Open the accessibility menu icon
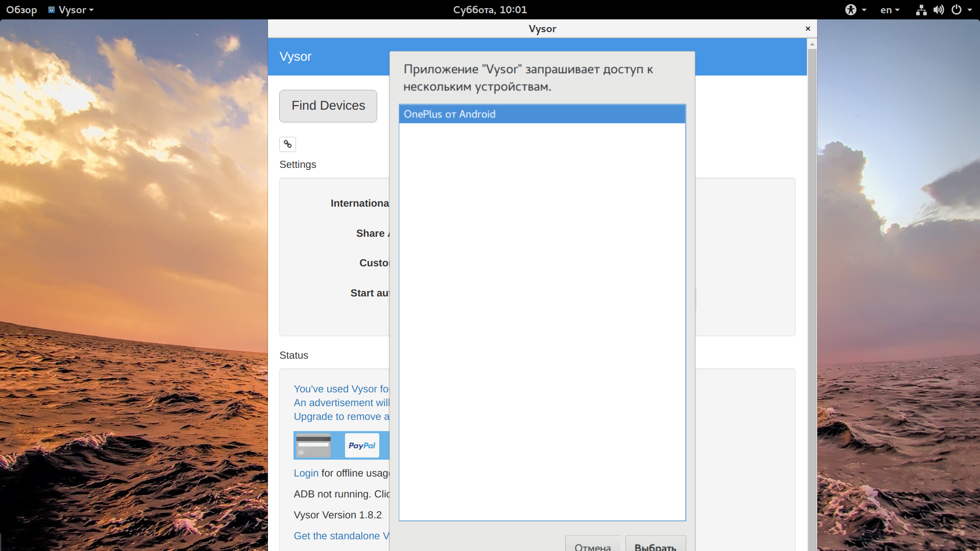The image size is (980, 551). click(850, 10)
